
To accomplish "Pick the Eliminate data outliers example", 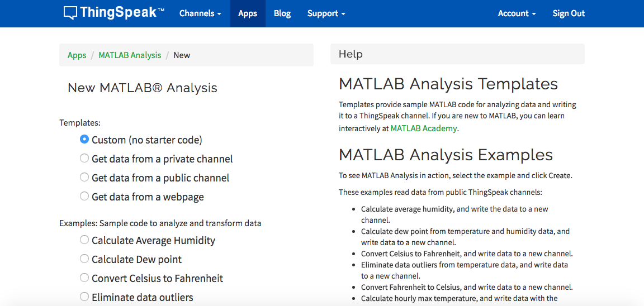I will coord(84,297).
